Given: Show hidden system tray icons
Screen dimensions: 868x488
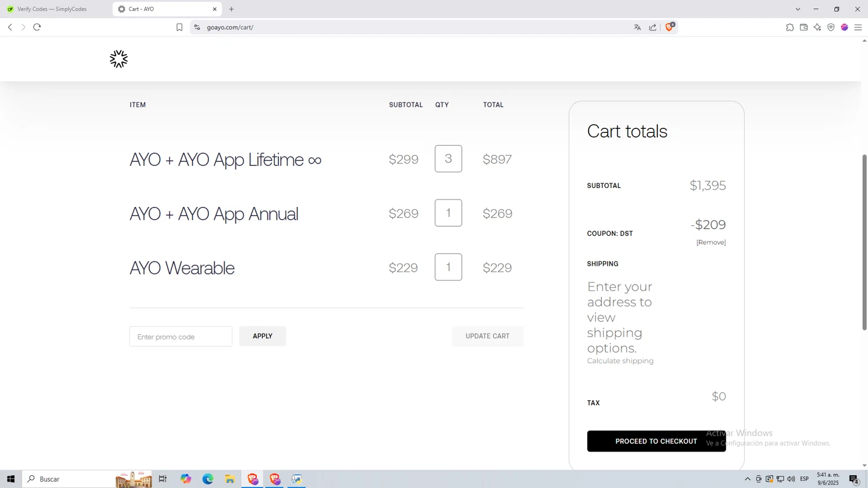Looking at the screenshot, I should [748, 479].
